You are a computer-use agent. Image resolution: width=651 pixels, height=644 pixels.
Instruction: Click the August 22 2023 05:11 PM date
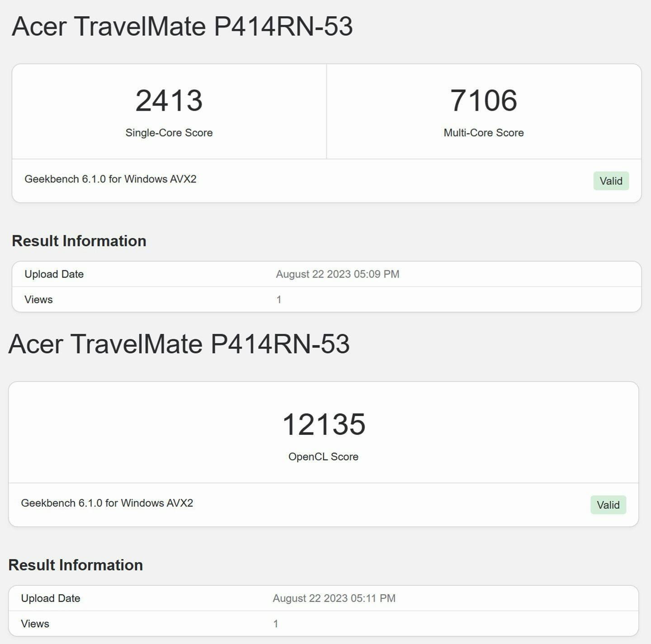(x=334, y=598)
